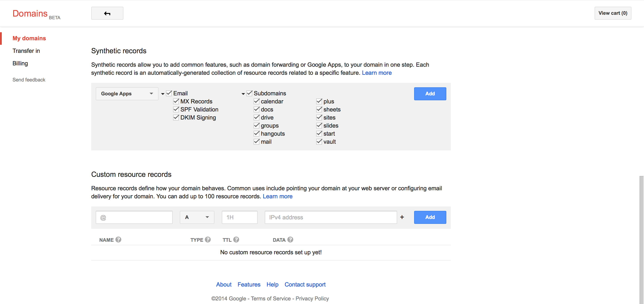Uncheck the MX Records checkbox
Screen dimensions: 644x304
pyautogui.click(x=176, y=101)
